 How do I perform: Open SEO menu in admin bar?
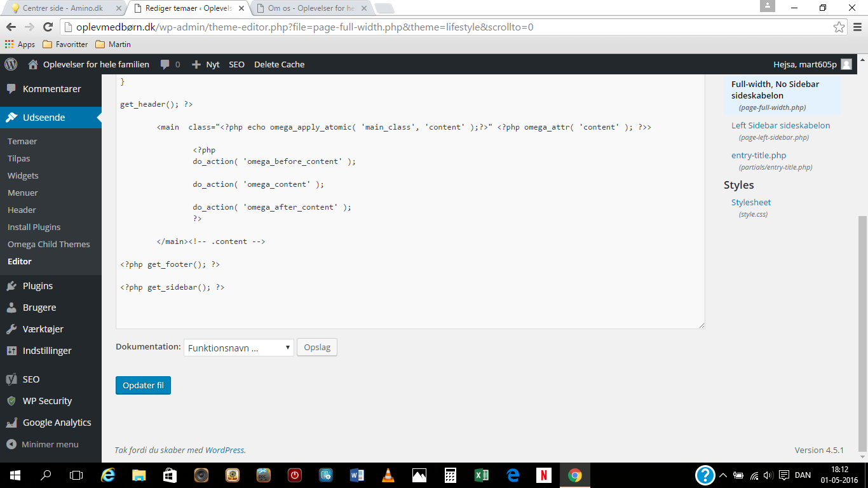pyautogui.click(x=236, y=64)
